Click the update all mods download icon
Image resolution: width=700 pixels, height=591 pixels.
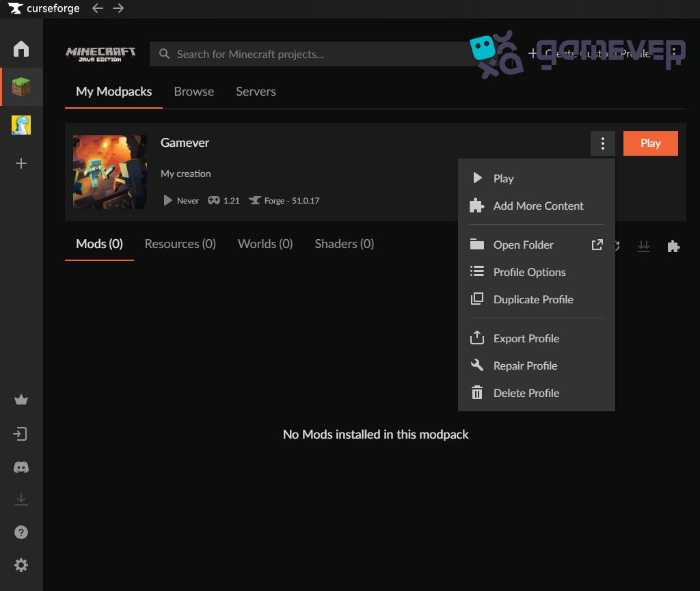pos(644,246)
